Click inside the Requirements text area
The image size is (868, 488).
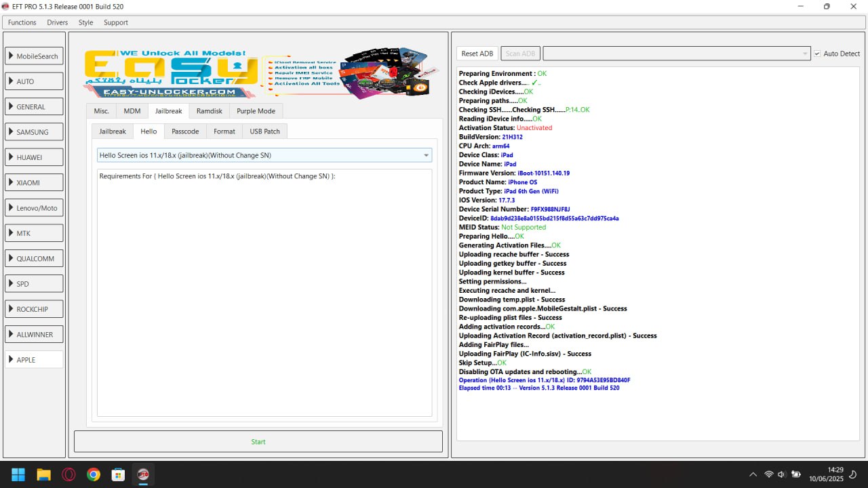pos(264,293)
